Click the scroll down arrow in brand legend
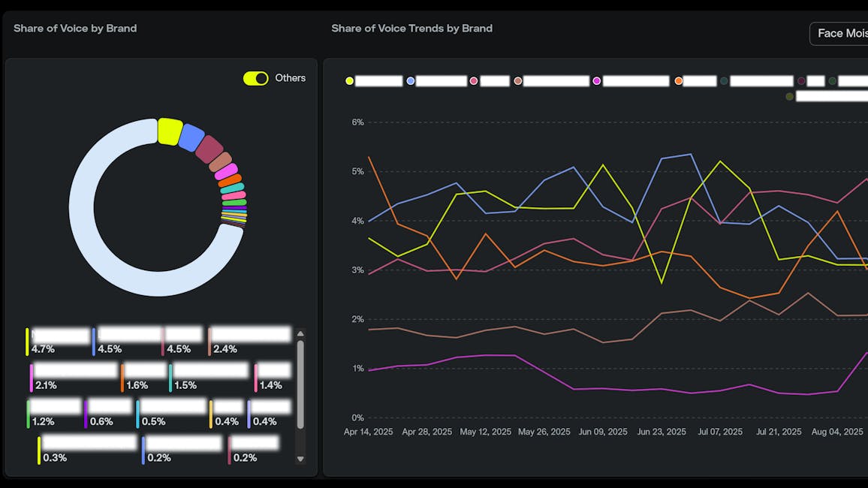 coord(300,459)
